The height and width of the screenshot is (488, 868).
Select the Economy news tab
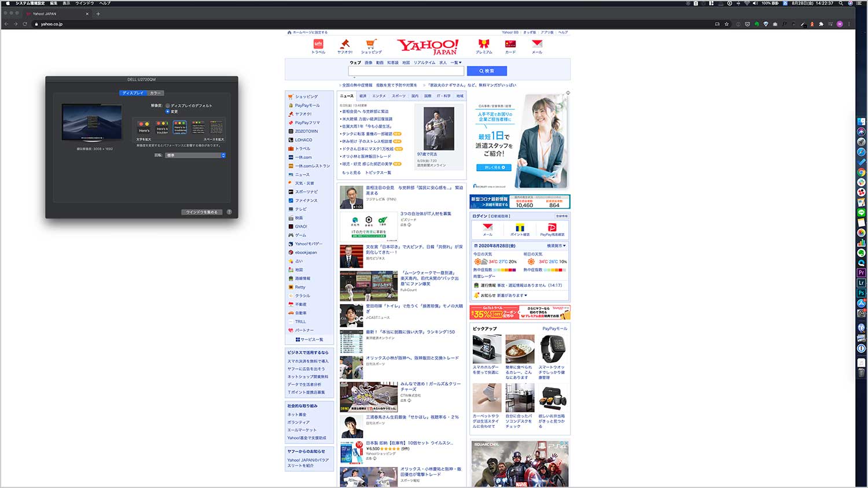click(363, 96)
